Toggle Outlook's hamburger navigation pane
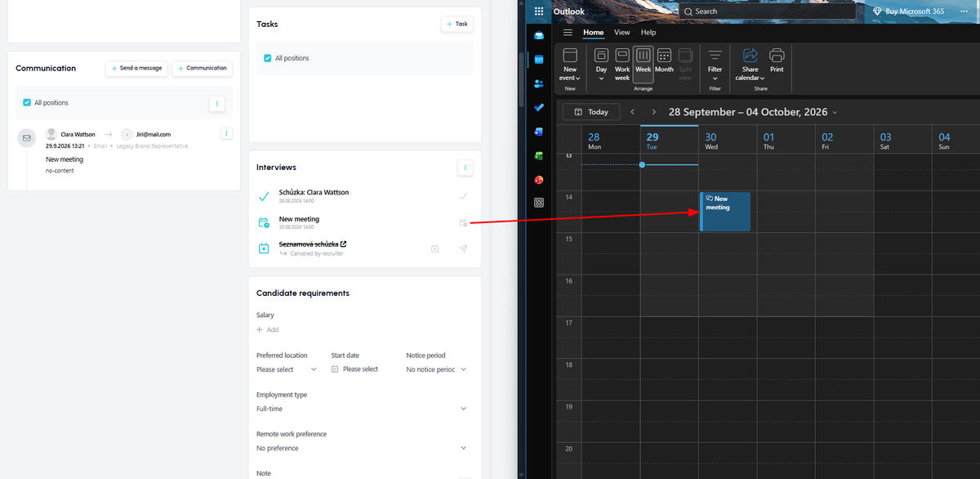This screenshot has height=479, width=980. 568,33
